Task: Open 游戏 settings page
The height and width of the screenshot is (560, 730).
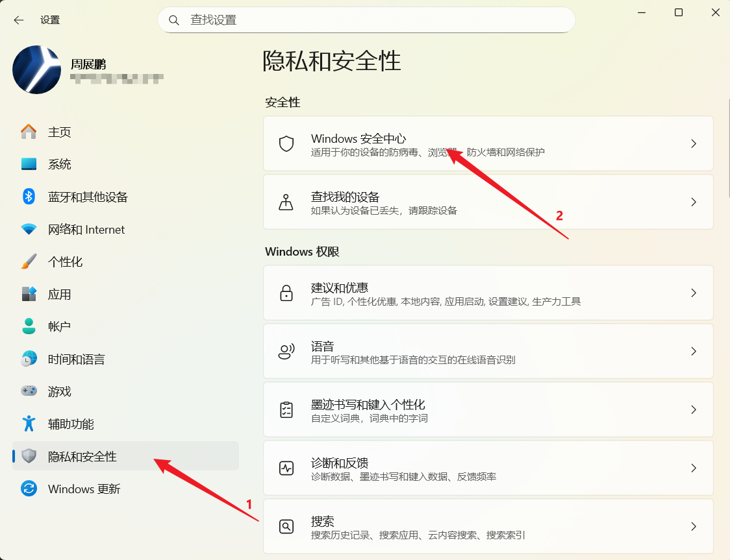Action: 125,391
